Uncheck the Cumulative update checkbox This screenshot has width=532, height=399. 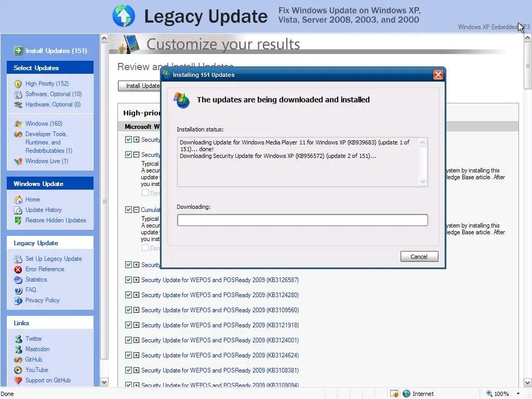point(128,210)
